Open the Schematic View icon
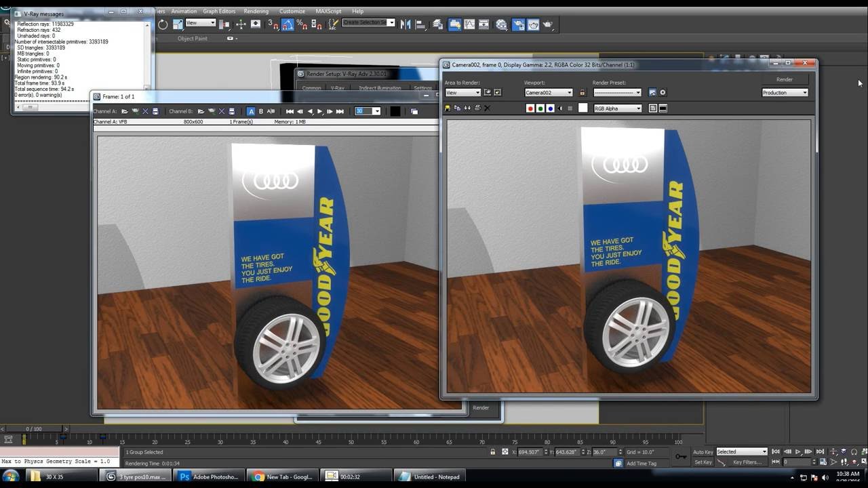Viewport: 868px width, 488px height. [x=484, y=24]
